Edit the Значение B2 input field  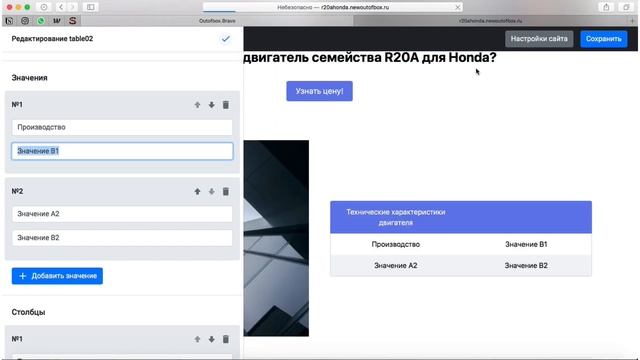click(122, 238)
